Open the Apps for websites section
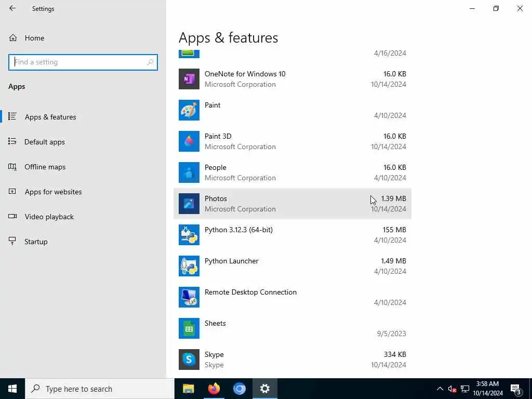 [x=83, y=192]
